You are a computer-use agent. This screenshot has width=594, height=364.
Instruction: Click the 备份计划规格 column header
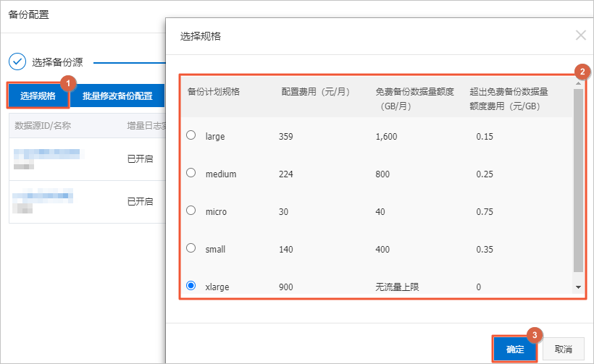213,92
